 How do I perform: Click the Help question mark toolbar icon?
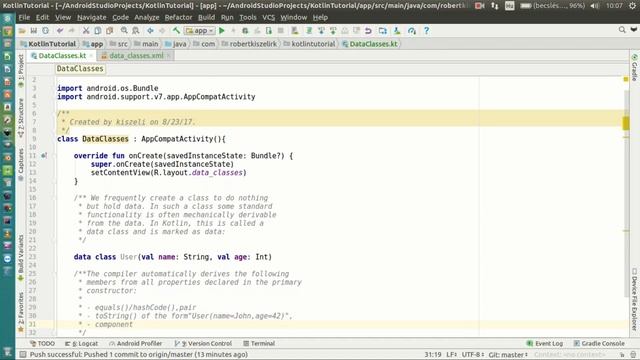click(x=426, y=31)
